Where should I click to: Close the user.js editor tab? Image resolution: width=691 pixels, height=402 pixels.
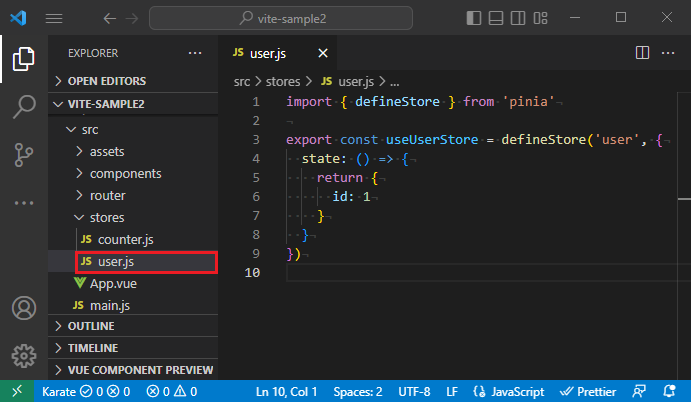(323, 53)
